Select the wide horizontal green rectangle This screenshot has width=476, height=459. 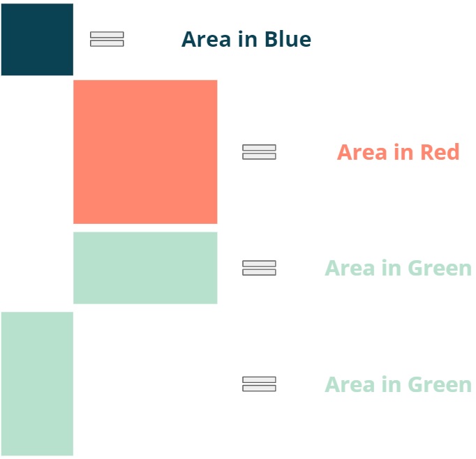[145, 268]
